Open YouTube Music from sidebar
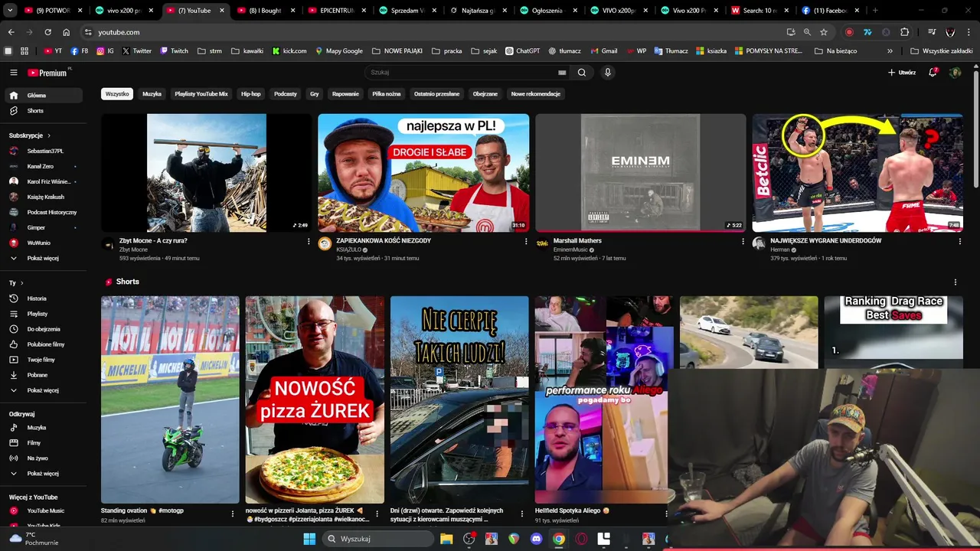Screen dimensions: 980x551 42,511
